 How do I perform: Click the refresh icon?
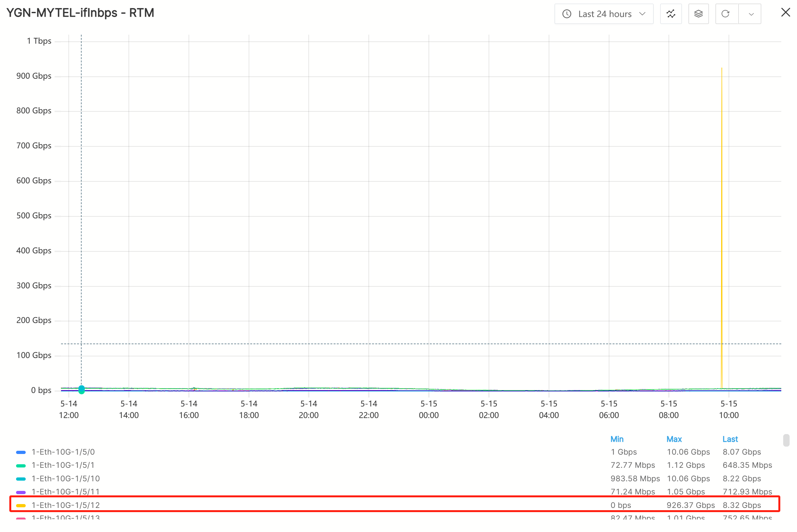click(725, 14)
